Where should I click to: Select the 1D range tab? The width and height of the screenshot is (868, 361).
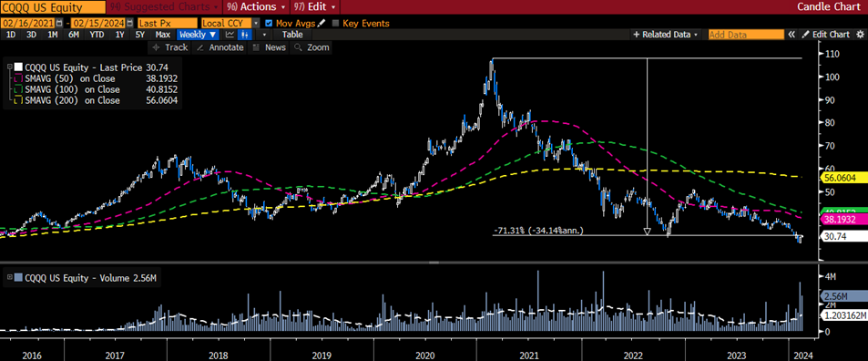coord(11,35)
